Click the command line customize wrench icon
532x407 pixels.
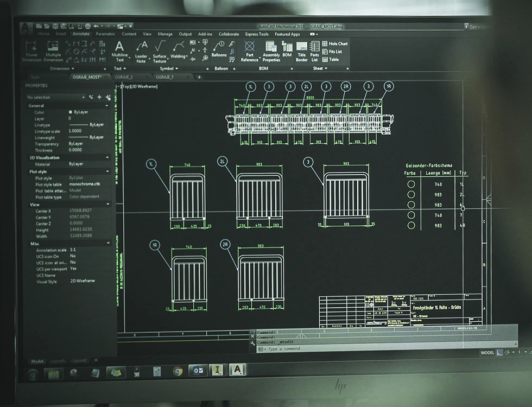coord(252,343)
